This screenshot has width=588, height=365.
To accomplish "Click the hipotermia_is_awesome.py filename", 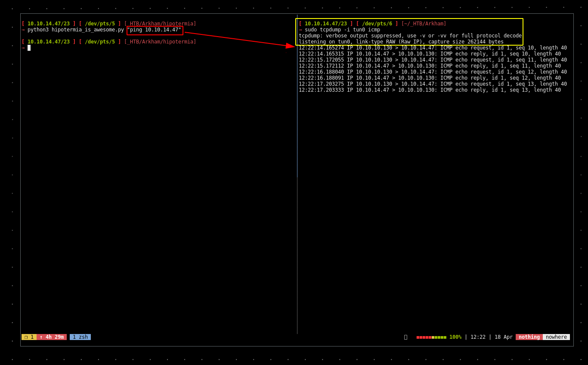I will pyautogui.click(x=87, y=30).
